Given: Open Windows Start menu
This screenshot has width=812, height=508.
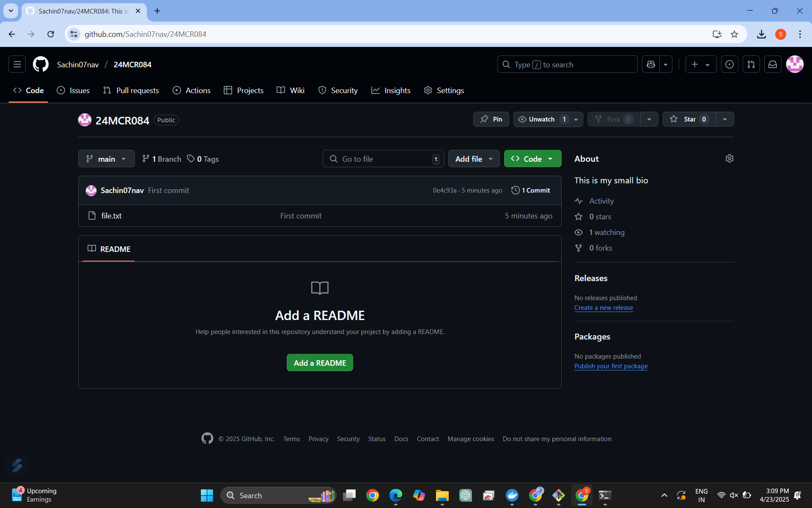Looking at the screenshot, I should 207,495.
